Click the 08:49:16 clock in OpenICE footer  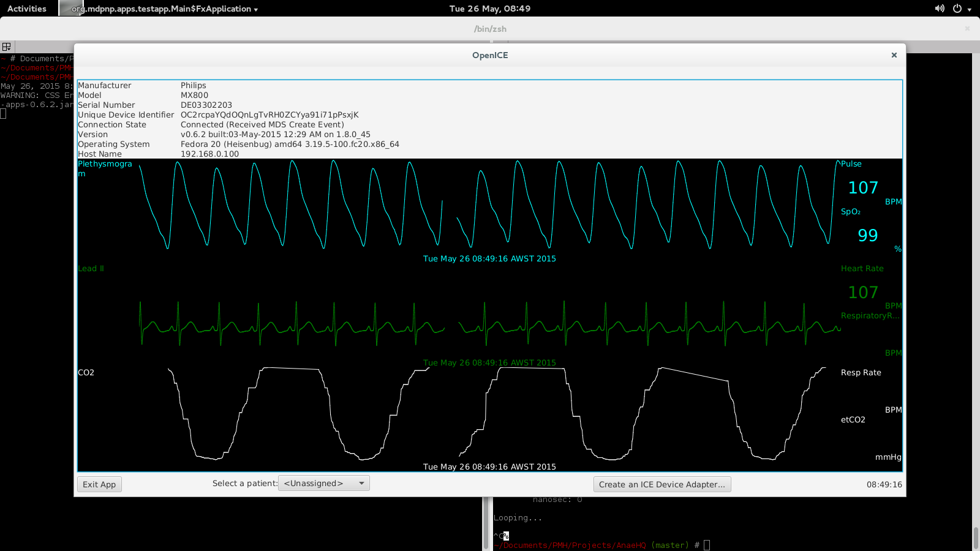(884, 484)
